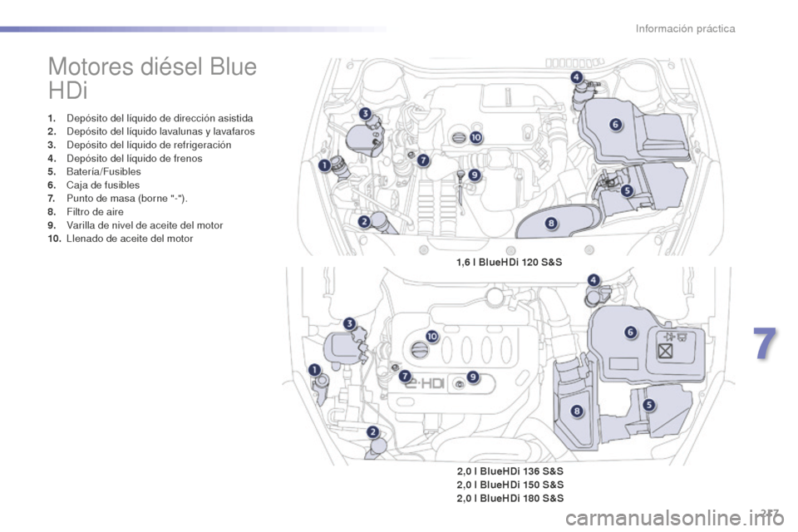Select the 'Motores diésel Blue HDi' heading

(x=153, y=78)
